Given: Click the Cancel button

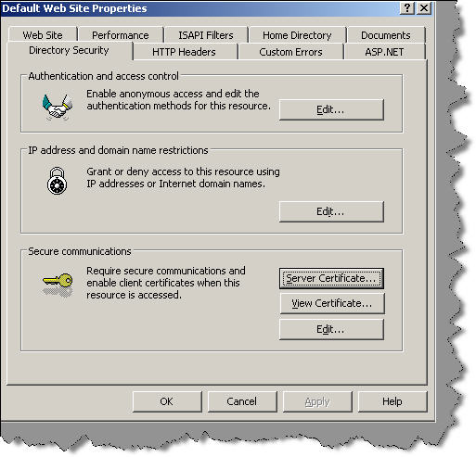Looking at the screenshot, I should click(242, 401).
